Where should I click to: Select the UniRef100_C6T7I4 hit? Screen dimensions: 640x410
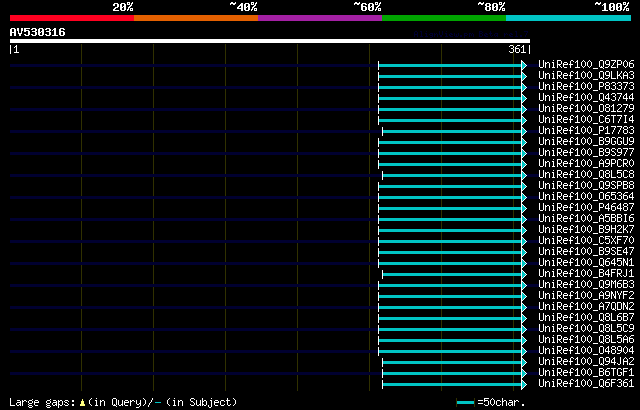click(586, 120)
